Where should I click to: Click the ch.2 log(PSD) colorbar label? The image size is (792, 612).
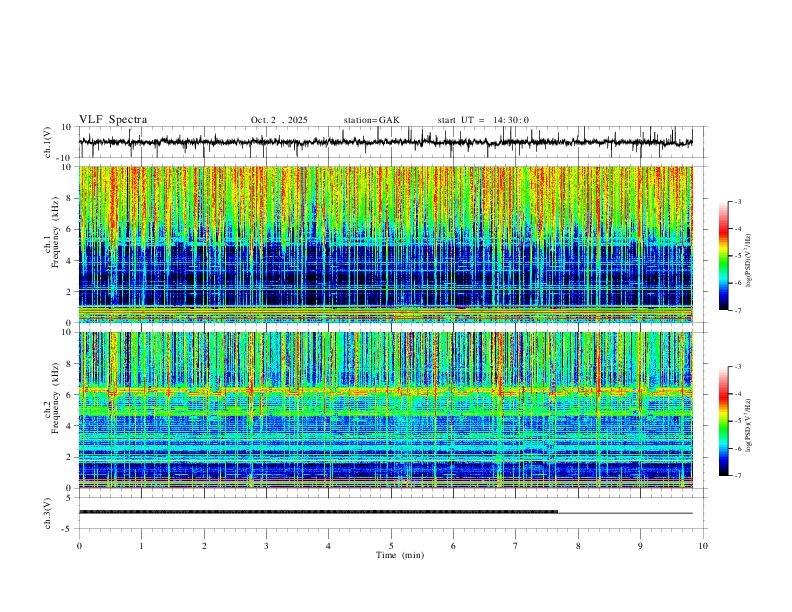748,425
